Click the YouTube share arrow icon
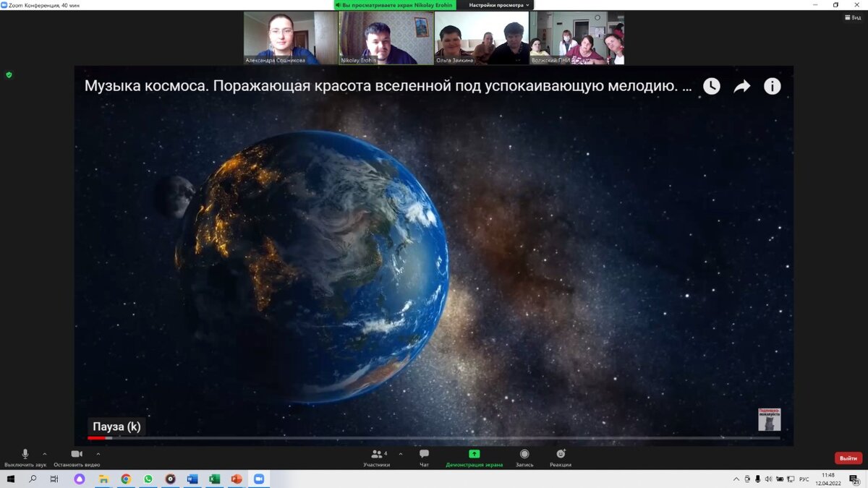 coord(742,86)
